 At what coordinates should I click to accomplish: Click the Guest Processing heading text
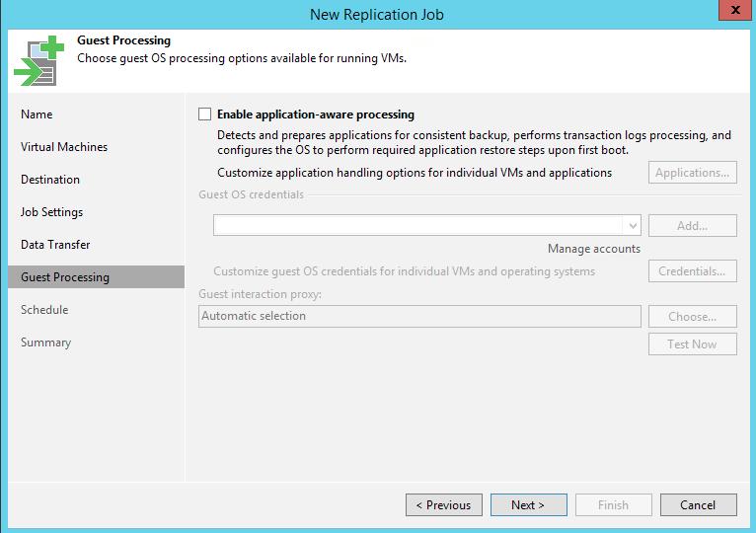click(124, 40)
